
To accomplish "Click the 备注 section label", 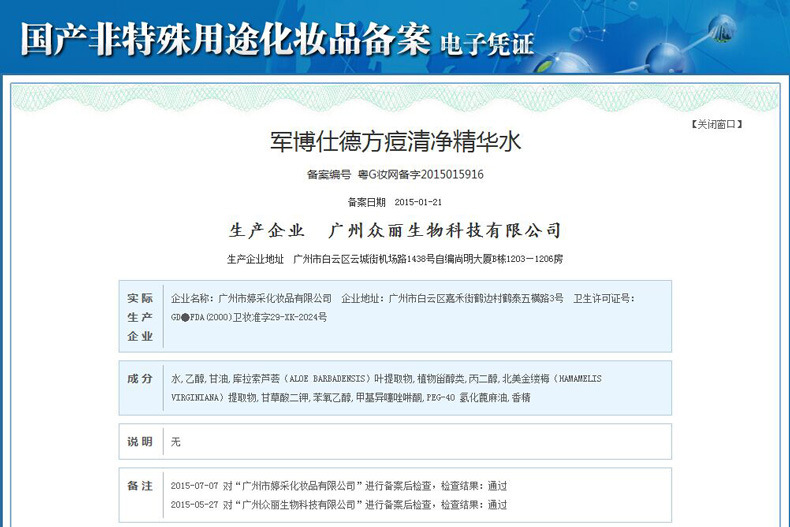I will pos(140,486).
